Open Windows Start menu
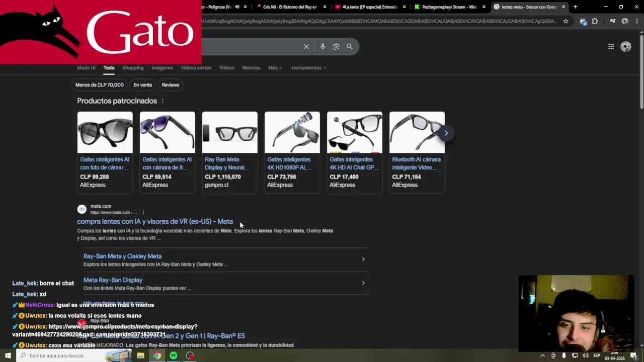The image size is (644, 362). point(8,355)
